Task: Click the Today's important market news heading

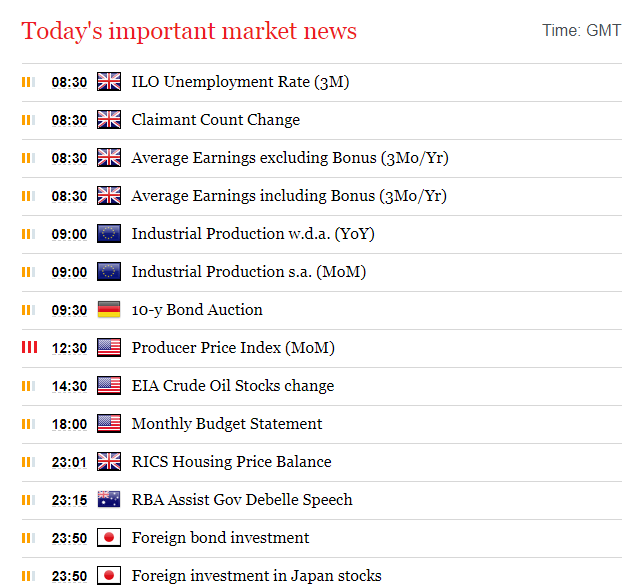Action: tap(189, 31)
